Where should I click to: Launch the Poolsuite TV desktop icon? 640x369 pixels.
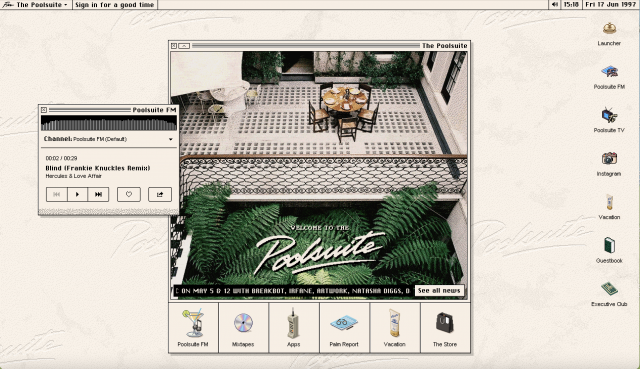(609, 116)
